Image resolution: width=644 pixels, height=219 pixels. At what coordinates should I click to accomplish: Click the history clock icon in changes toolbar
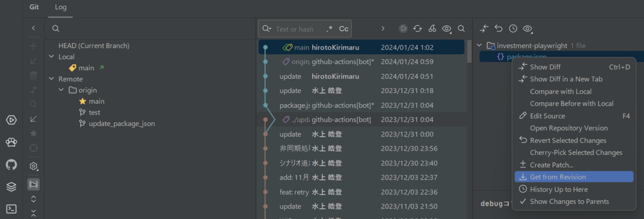tap(513, 28)
